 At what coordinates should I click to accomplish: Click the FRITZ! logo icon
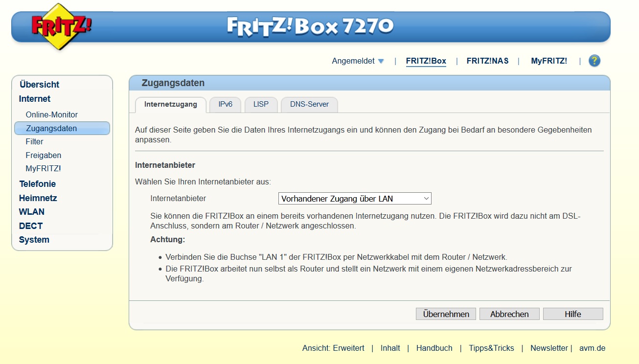pyautogui.click(x=61, y=26)
